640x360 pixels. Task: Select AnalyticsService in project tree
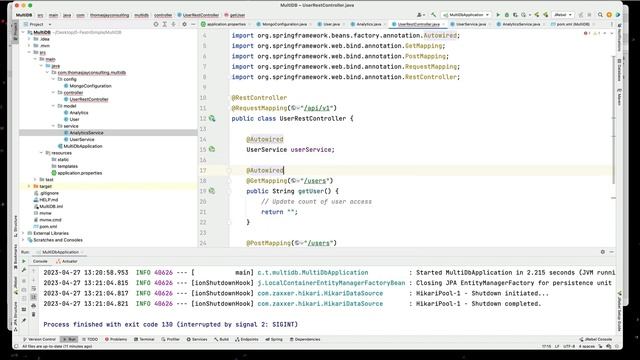(86, 133)
